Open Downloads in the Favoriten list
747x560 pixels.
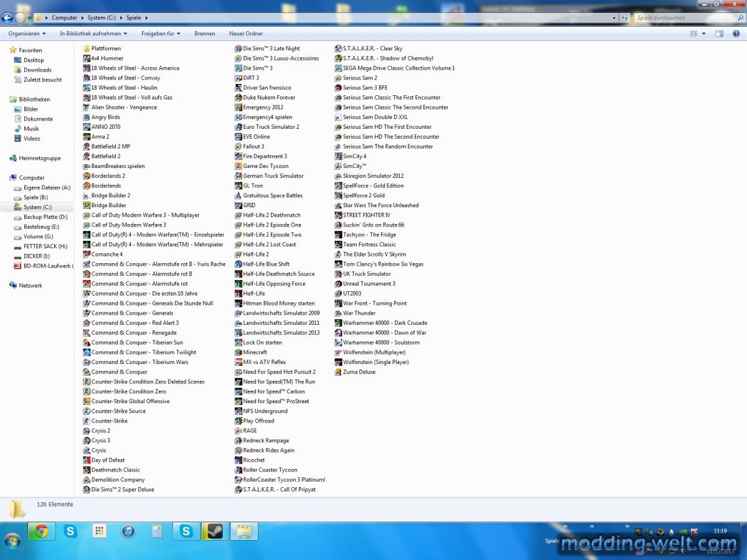(x=37, y=70)
